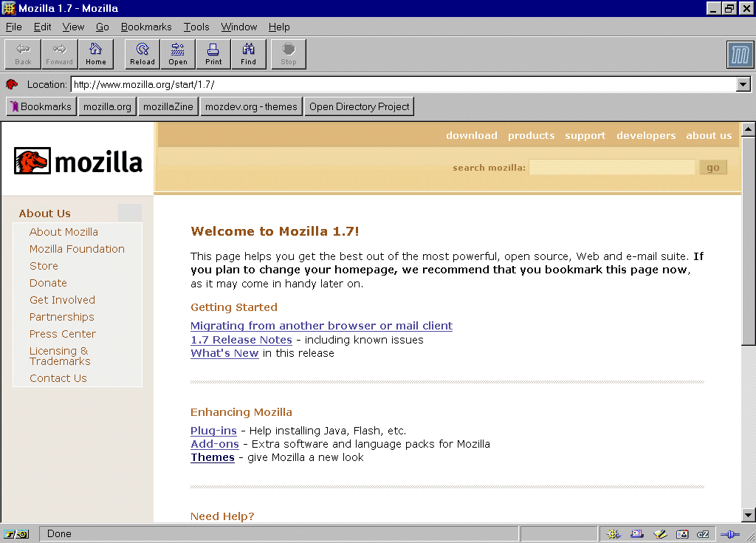Open the Edit menu
This screenshot has height=543, width=756.
coord(42,27)
